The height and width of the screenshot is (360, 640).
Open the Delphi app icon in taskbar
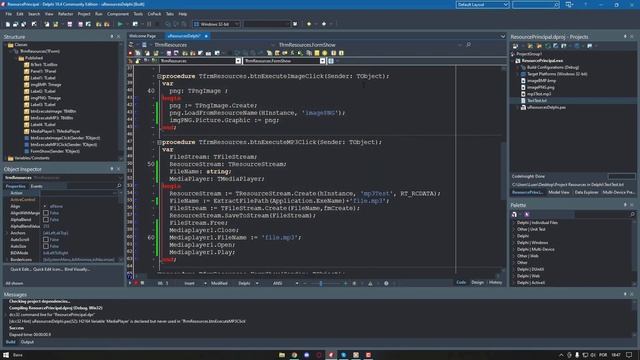pyautogui.click(x=331, y=355)
